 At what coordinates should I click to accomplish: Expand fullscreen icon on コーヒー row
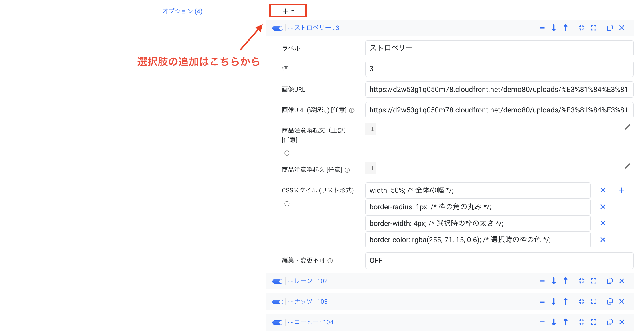click(594, 322)
